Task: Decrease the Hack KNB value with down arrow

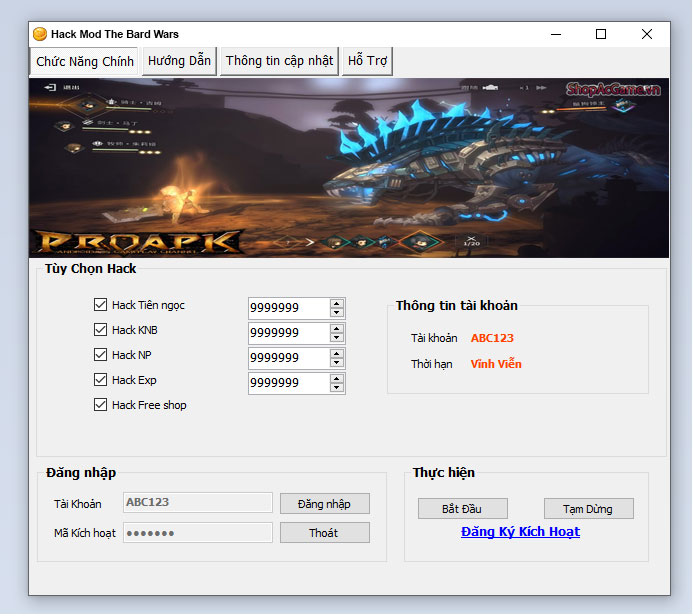Action: click(x=336, y=338)
